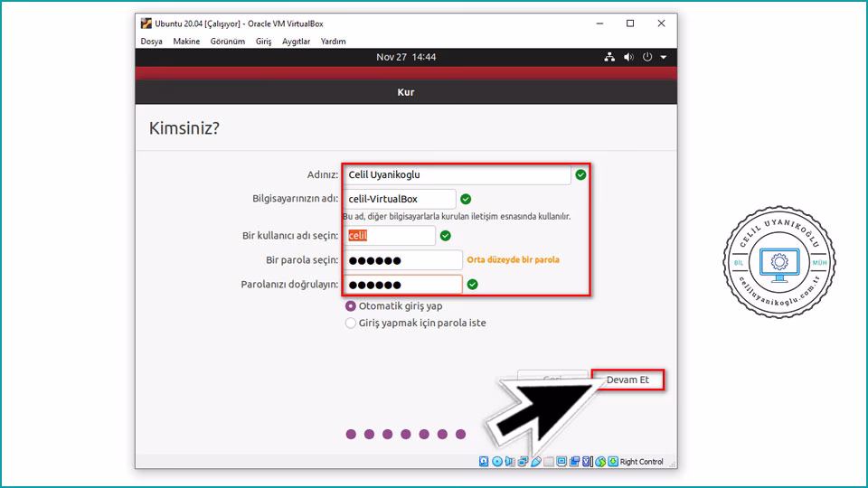Click the shared folders status icon
This screenshot has width=868, height=488.
coord(549,462)
